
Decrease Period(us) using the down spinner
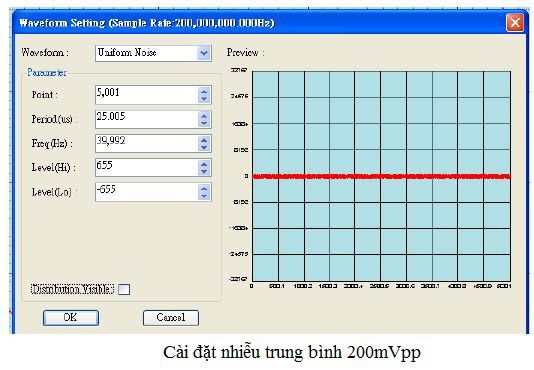(x=204, y=123)
